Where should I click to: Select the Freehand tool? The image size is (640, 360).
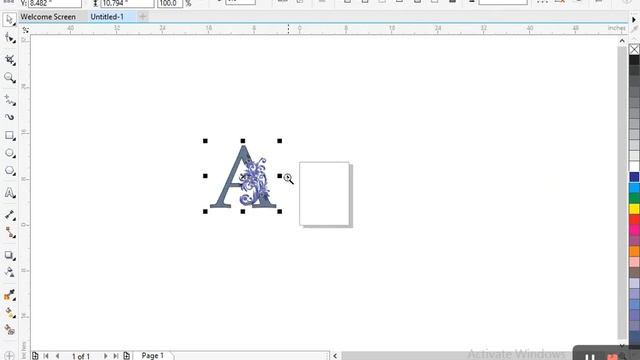[9, 100]
